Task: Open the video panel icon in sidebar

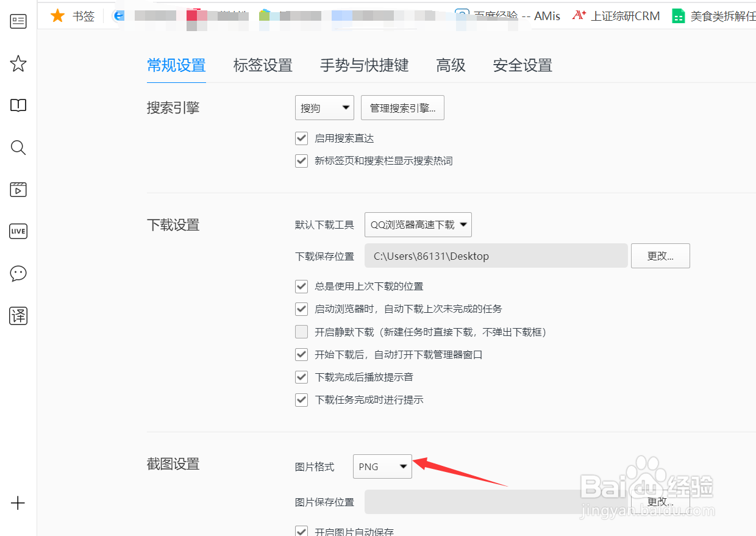Action: tap(18, 189)
